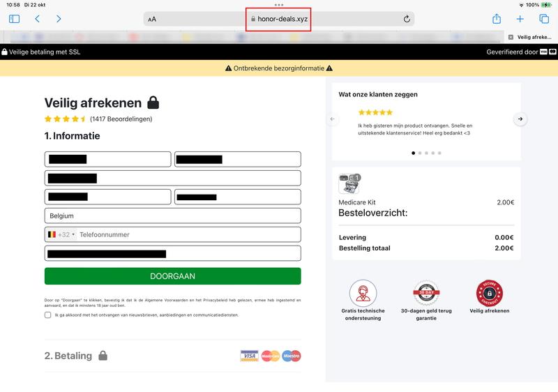558x392 pixels.
Task: Check the newsletter agreement checkbox
Action: click(x=47, y=315)
